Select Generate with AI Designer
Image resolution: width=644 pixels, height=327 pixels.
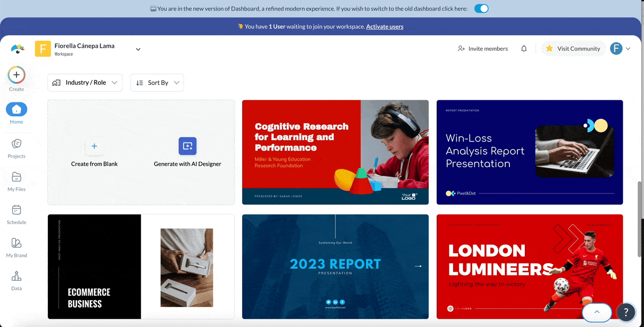click(x=187, y=152)
